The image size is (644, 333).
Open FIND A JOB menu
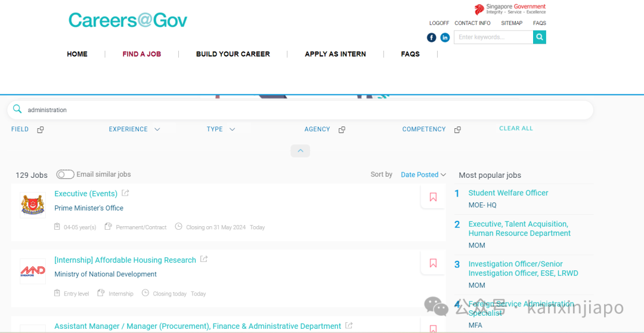[142, 54]
